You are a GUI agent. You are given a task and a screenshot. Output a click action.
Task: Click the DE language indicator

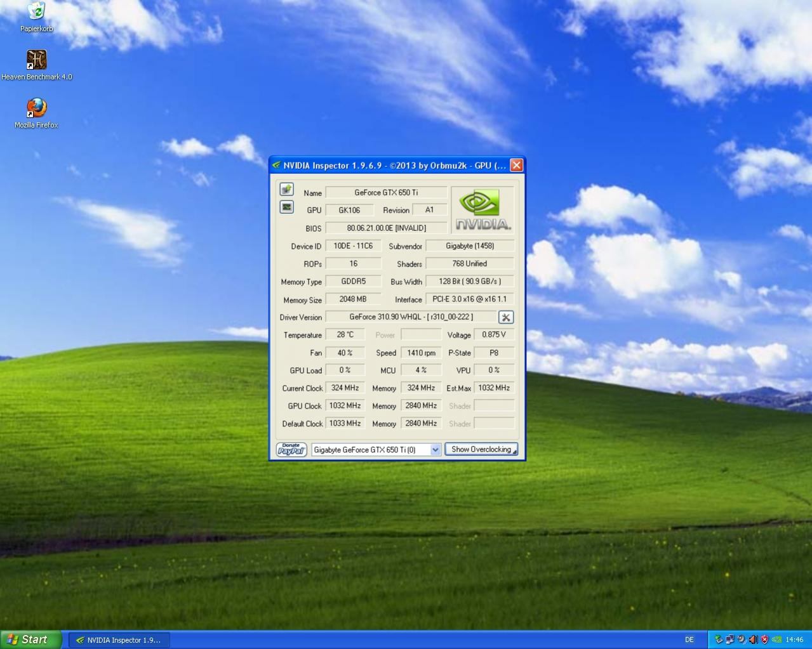689,639
